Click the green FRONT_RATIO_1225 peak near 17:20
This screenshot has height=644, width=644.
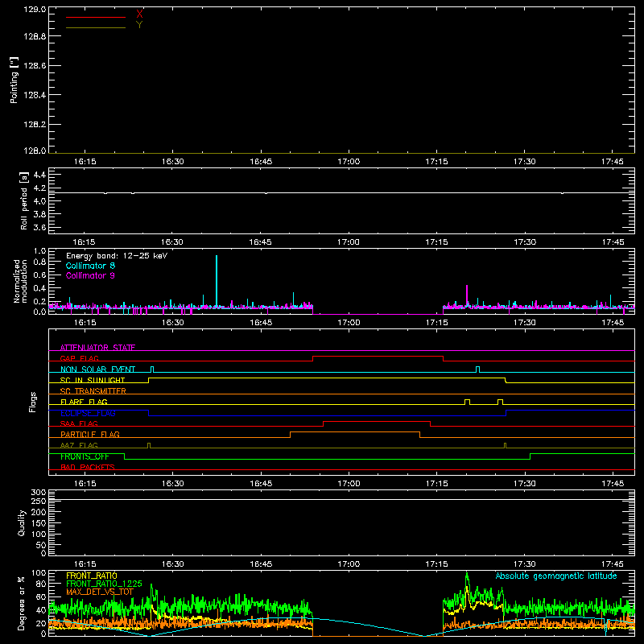tap(467, 577)
